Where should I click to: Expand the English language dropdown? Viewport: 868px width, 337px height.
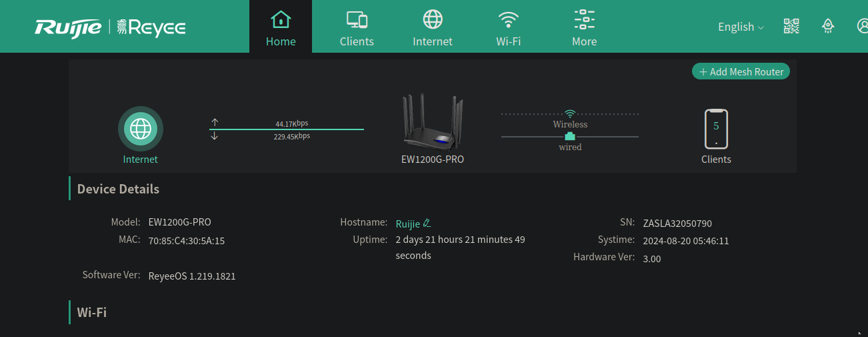pos(740,27)
